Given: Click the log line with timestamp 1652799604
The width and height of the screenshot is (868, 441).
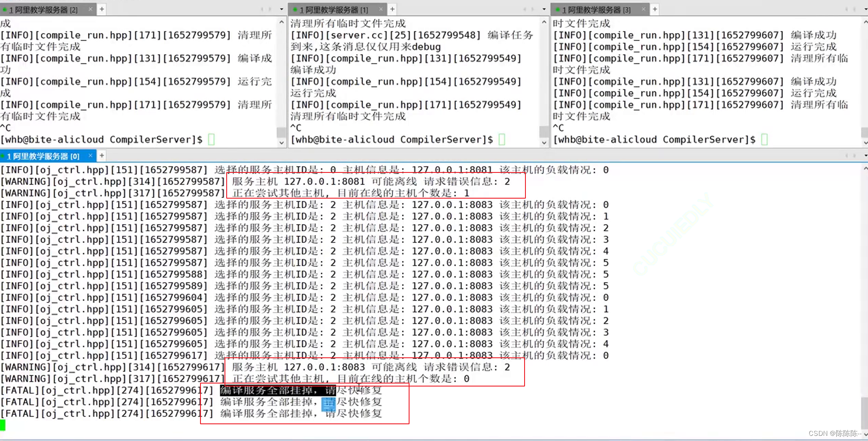Looking at the screenshot, I should coord(304,298).
